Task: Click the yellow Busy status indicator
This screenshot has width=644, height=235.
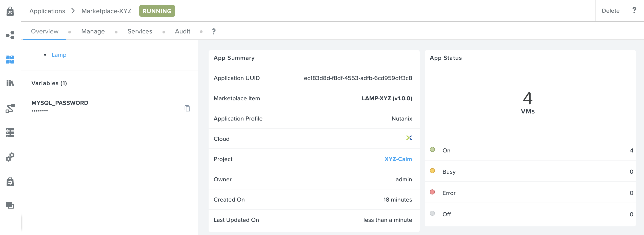Action: (x=432, y=171)
